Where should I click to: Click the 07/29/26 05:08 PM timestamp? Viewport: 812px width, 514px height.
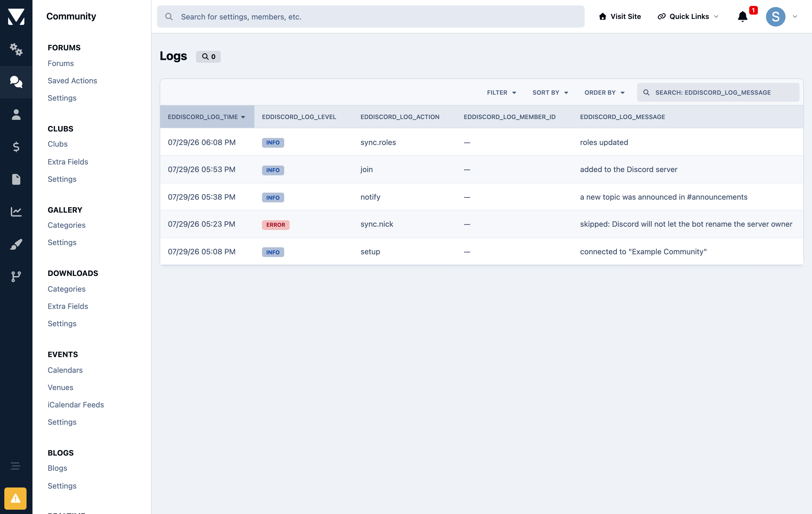(202, 252)
